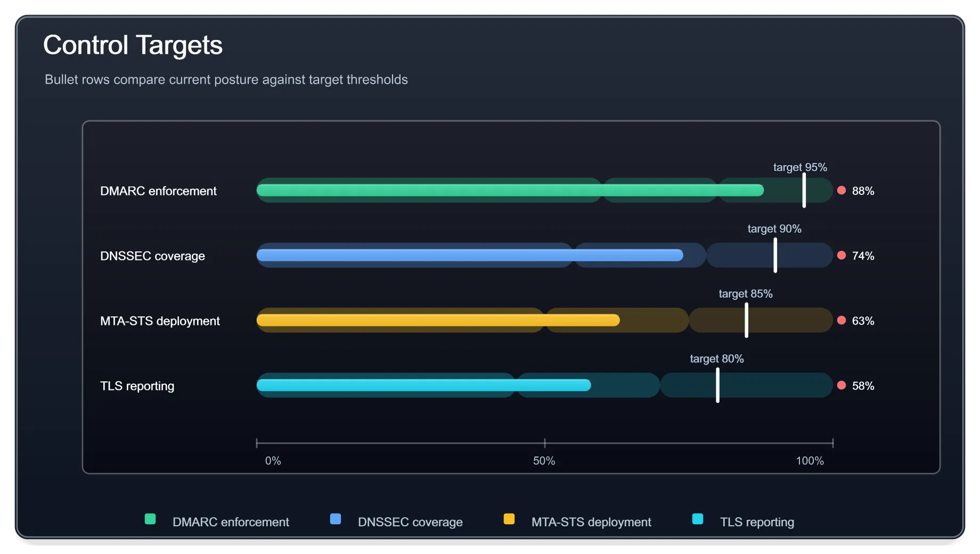Click the cyan TLS reporting legend swatch
The image size is (980, 554).
(x=698, y=519)
